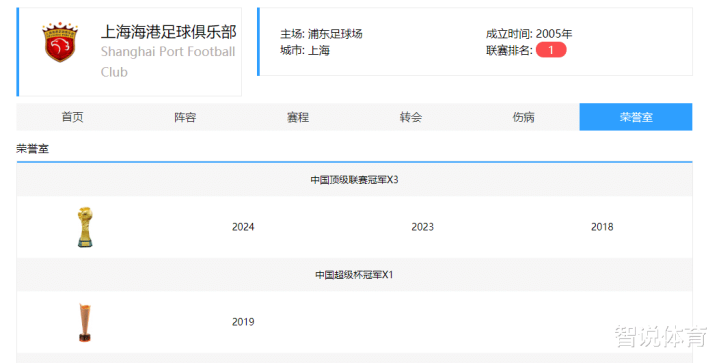This screenshot has height=363, width=719.
Task: Click the 2018 league title year
Action: click(x=602, y=227)
